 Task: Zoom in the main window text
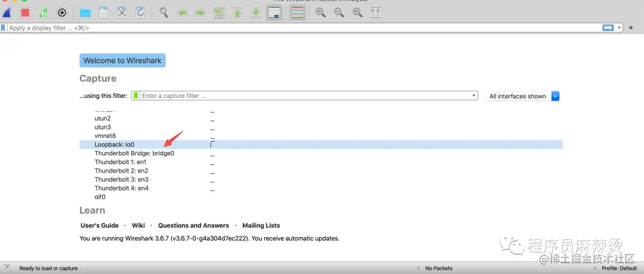pos(320,13)
